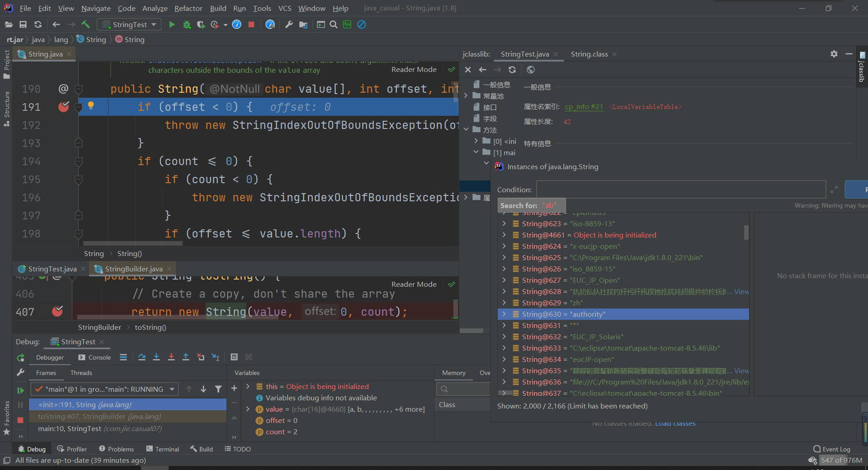
Task: Click the Filter frames funnel icon
Action: tap(218, 389)
